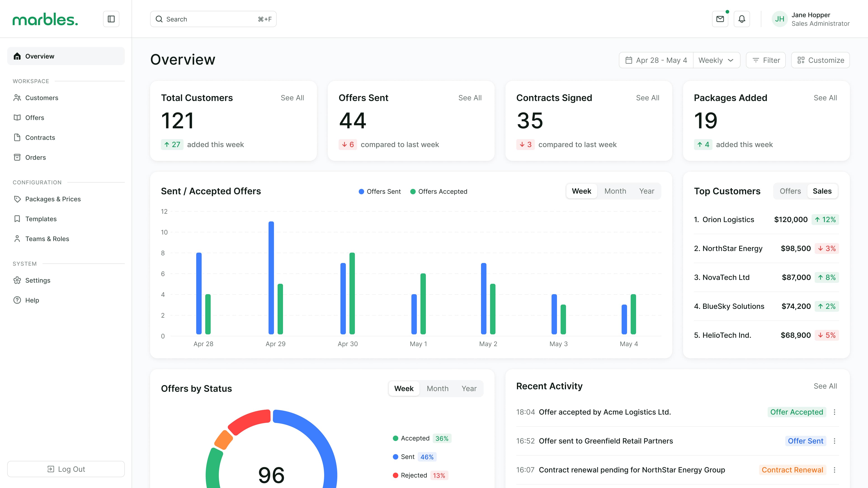Open See All for Total Customers

pyautogui.click(x=292, y=98)
